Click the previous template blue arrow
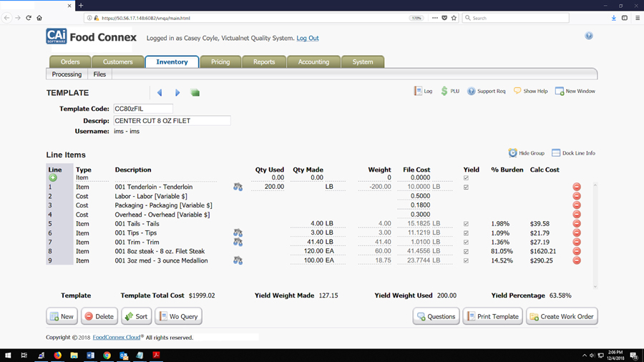This screenshot has width=644, height=362. 160,92
